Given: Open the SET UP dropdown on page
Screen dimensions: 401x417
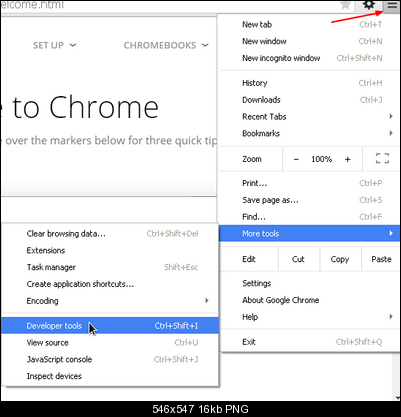Looking at the screenshot, I should [x=55, y=45].
